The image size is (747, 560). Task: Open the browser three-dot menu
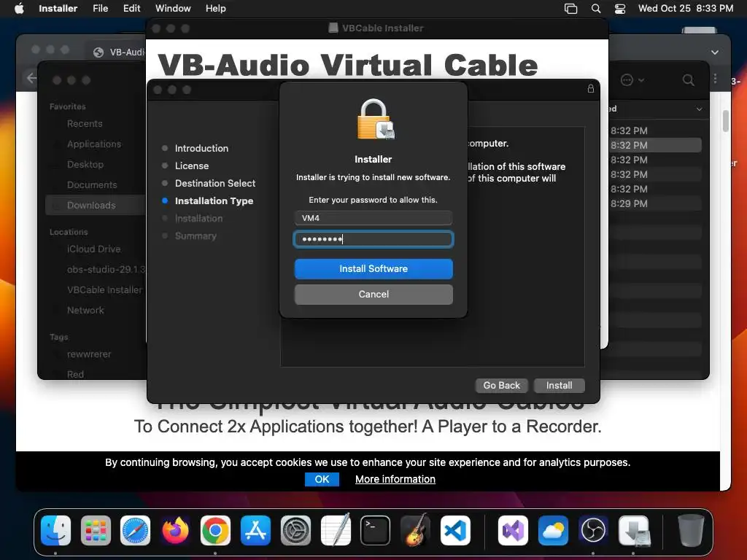(x=715, y=79)
